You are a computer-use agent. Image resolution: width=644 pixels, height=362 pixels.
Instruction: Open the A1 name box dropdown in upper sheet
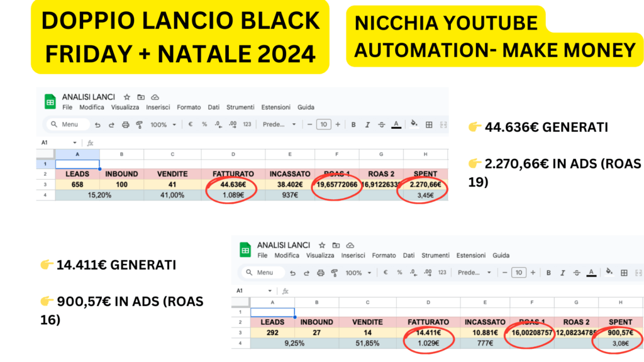click(x=75, y=143)
